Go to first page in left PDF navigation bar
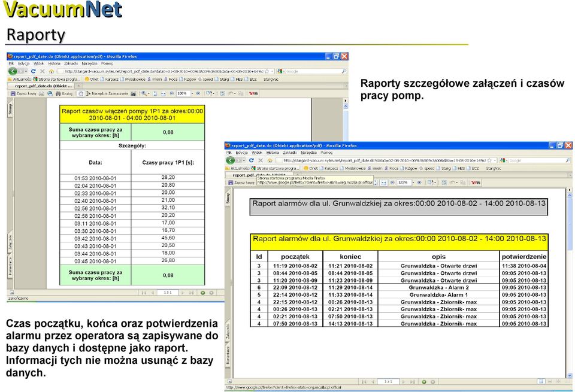Image resolution: width=575 pixels, height=392 pixels. pyautogui.click(x=144, y=293)
